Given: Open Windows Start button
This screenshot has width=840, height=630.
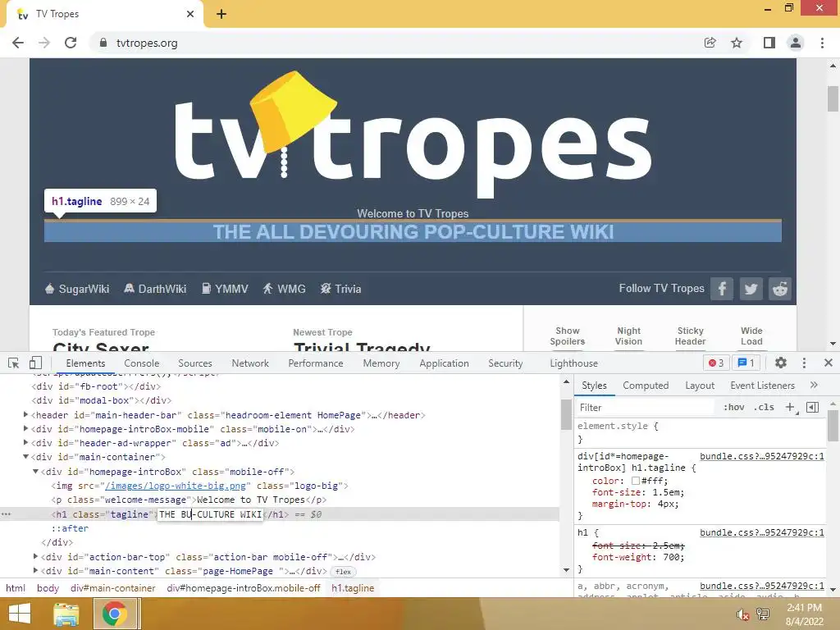Looking at the screenshot, I should 20,614.
